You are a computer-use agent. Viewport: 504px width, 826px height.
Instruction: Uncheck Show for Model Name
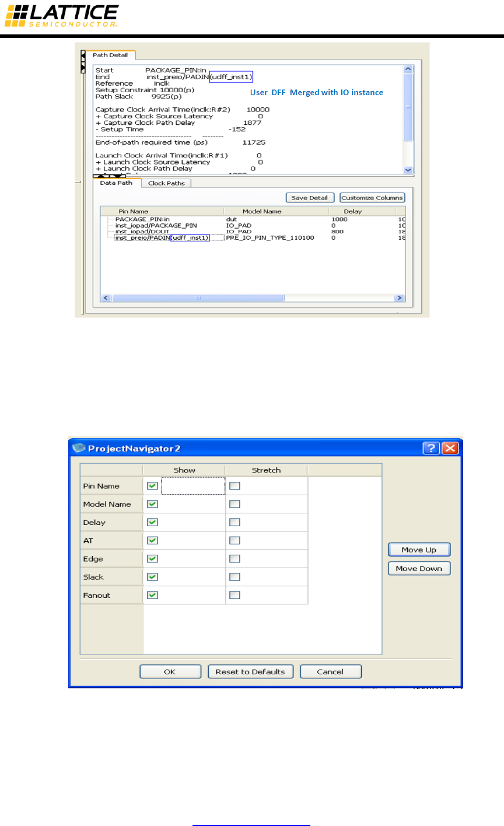[x=152, y=504]
